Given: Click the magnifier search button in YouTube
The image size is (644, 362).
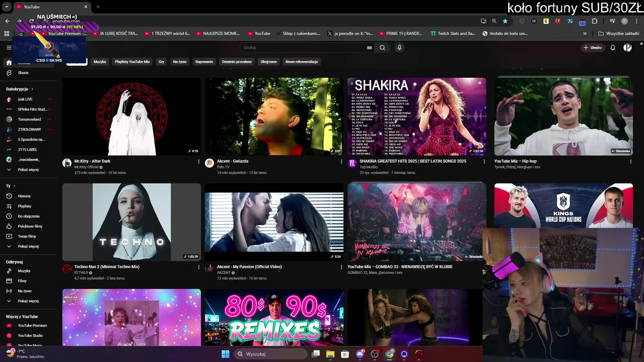Looking at the screenshot, I should (382, 48).
